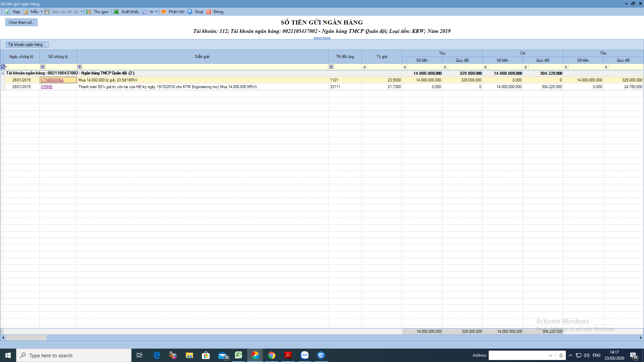Click the Mẫu template ruler icon
Screen dimensions: 644x362
click(x=26, y=12)
